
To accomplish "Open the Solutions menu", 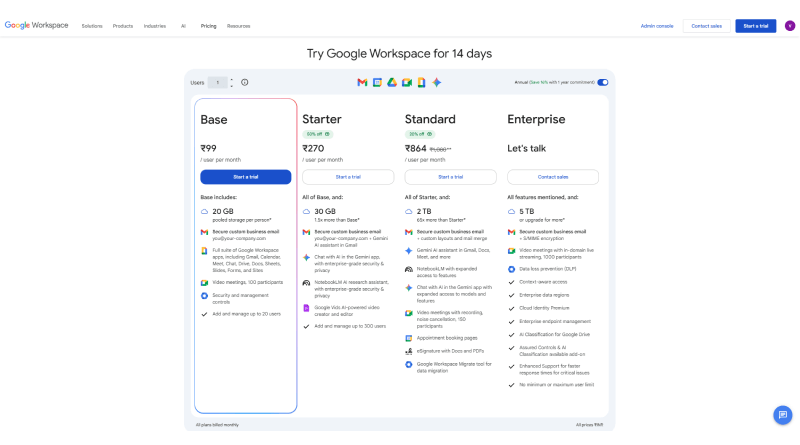I will coord(92,26).
